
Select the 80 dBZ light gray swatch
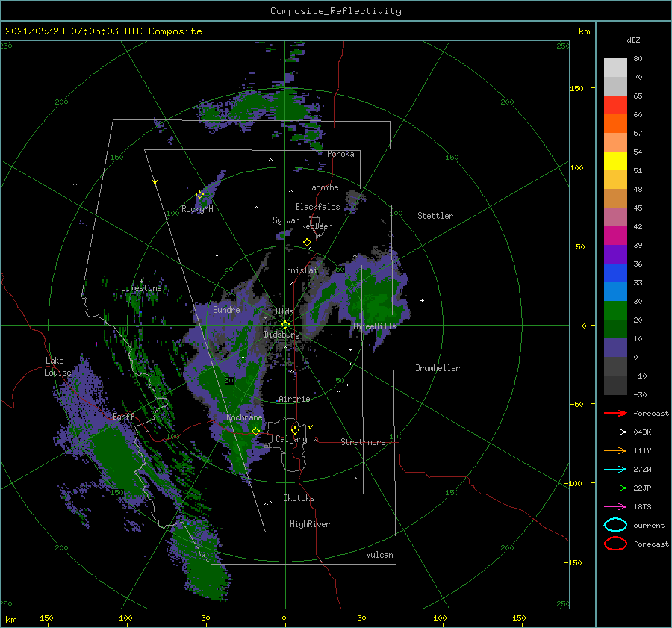coord(615,67)
